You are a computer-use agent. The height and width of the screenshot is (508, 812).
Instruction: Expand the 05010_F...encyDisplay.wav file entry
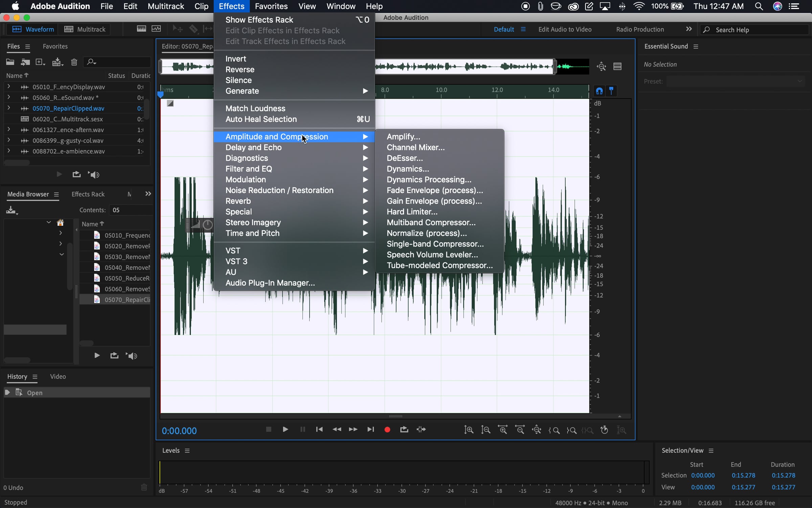(9, 87)
